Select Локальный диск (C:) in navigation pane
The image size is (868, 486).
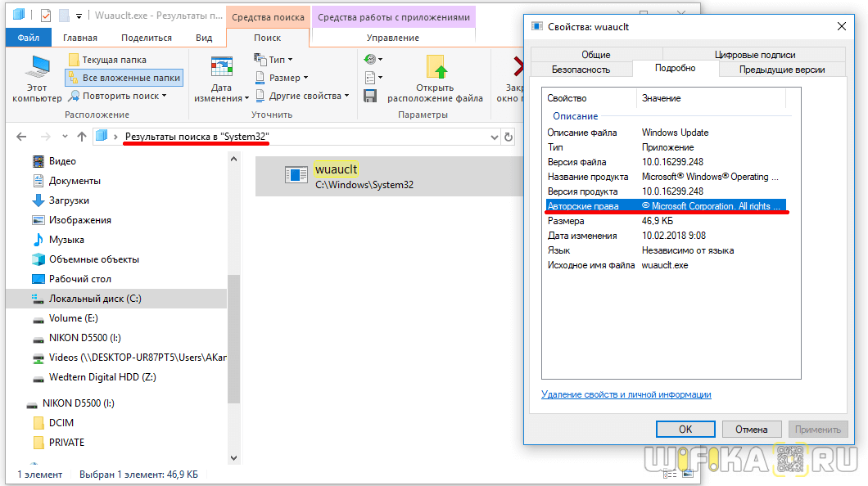[95, 299]
